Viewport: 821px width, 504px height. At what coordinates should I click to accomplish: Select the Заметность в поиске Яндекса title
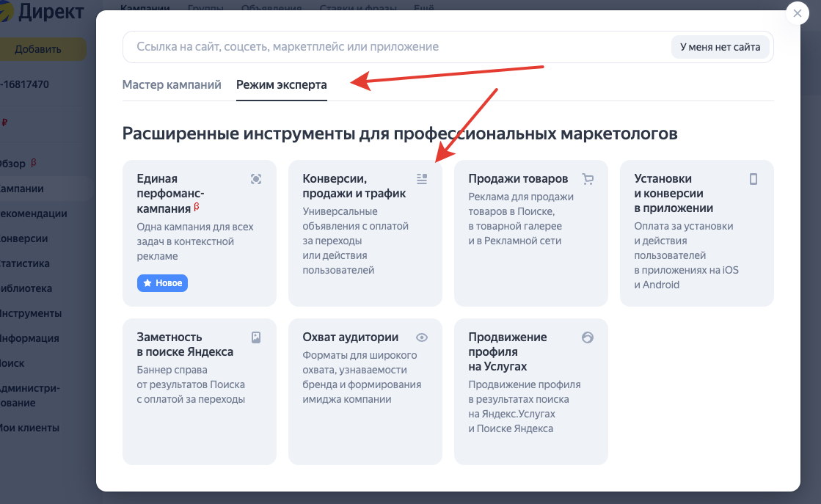185,344
